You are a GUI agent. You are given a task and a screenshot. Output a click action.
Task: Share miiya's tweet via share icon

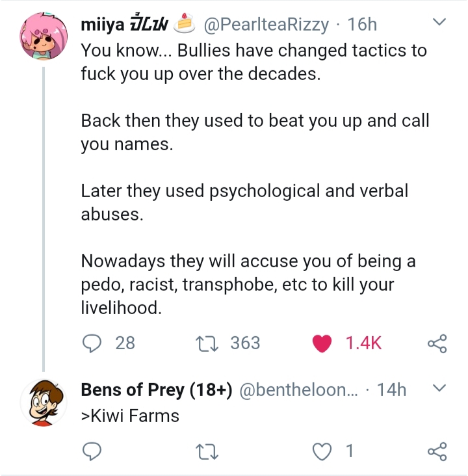437,343
